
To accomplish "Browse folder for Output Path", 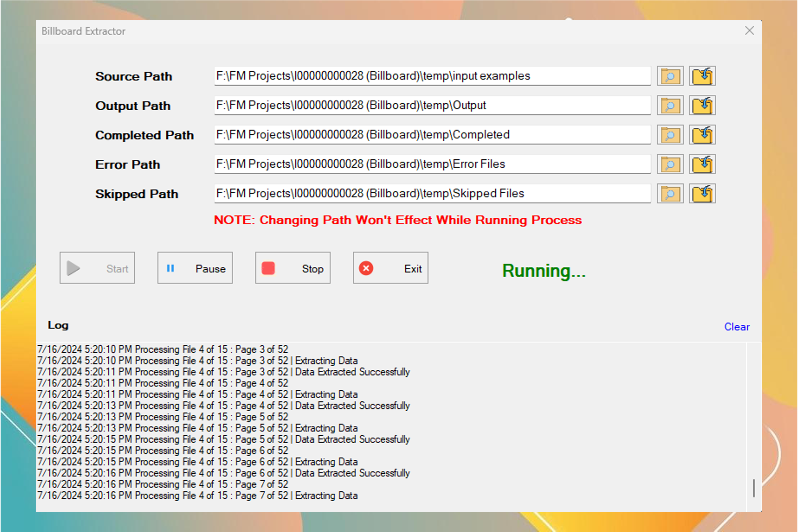I will click(670, 106).
